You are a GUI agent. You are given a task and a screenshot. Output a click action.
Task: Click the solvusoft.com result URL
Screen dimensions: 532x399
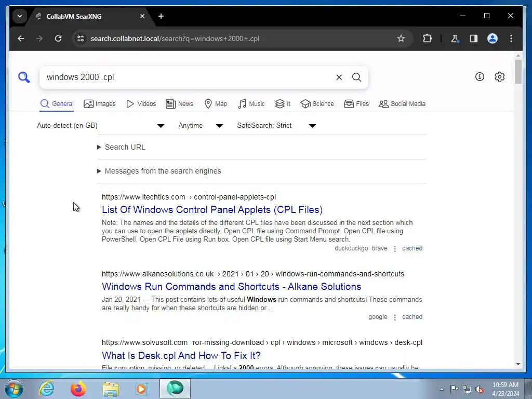(x=262, y=343)
